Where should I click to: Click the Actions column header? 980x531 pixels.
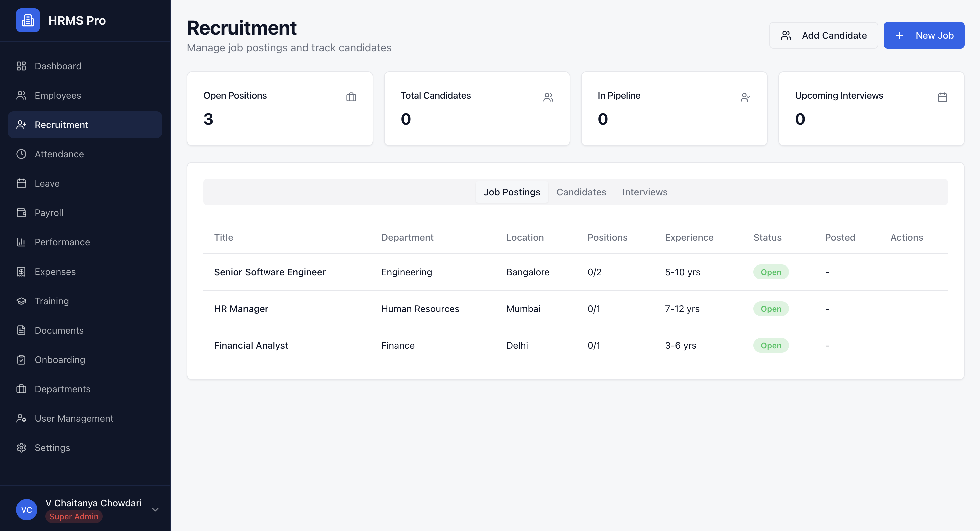(x=907, y=237)
